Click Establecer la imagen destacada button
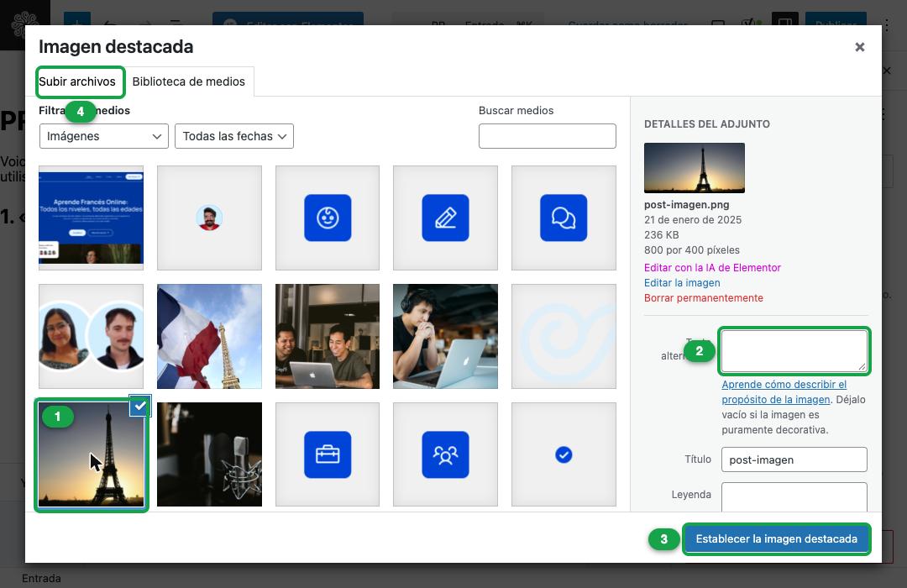The width and height of the screenshot is (907, 588). click(x=776, y=538)
